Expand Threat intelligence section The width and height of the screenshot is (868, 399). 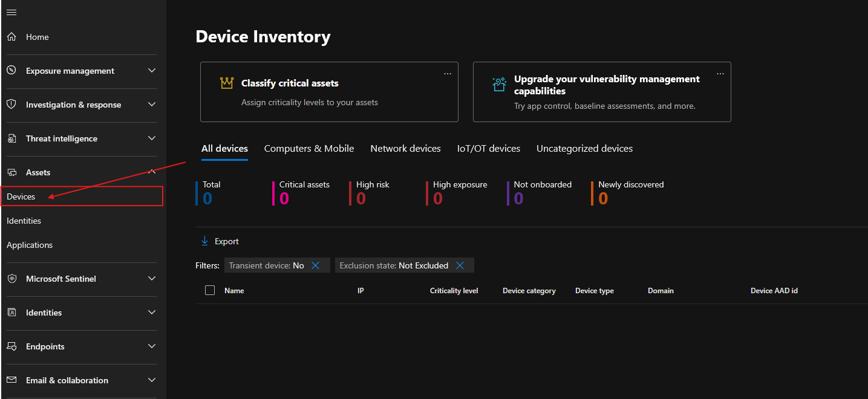152,138
